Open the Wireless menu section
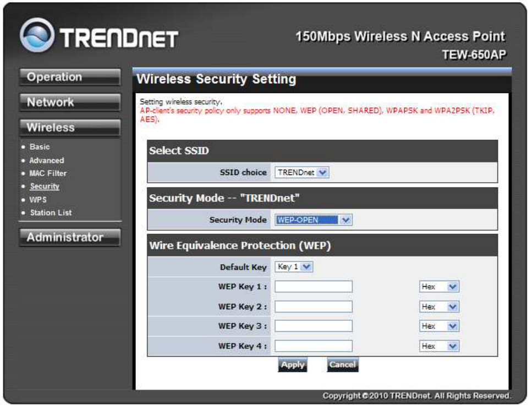This screenshot has height=410, width=532. 70,128
